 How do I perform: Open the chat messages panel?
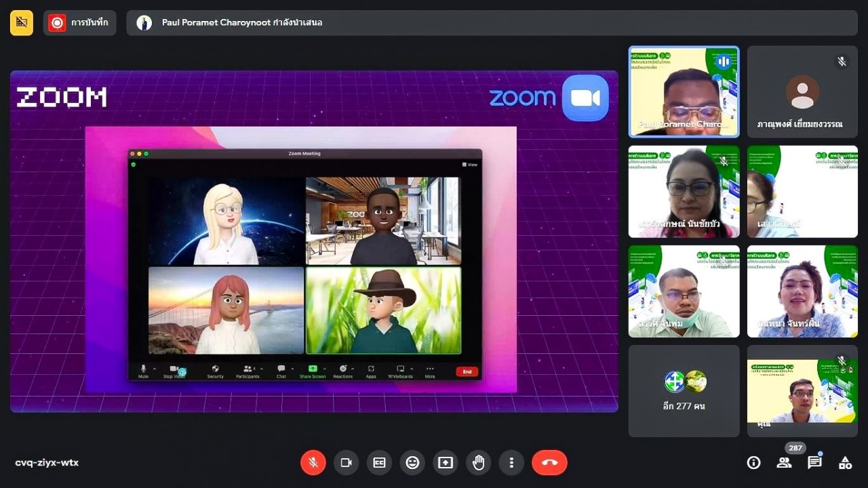click(814, 463)
